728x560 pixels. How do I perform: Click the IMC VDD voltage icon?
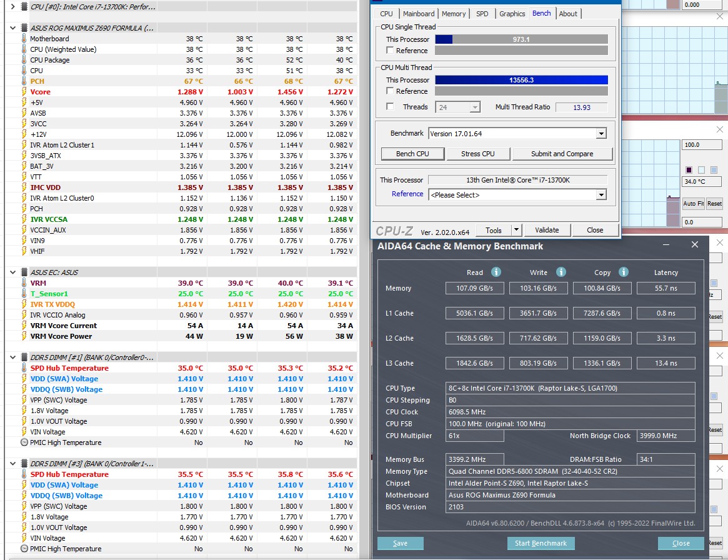(x=24, y=187)
